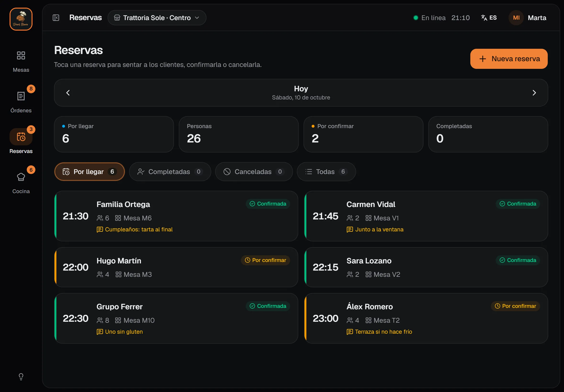This screenshot has width=564, height=392.
Task: Open the Cocina chef hat icon
Action: tap(21, 177)
